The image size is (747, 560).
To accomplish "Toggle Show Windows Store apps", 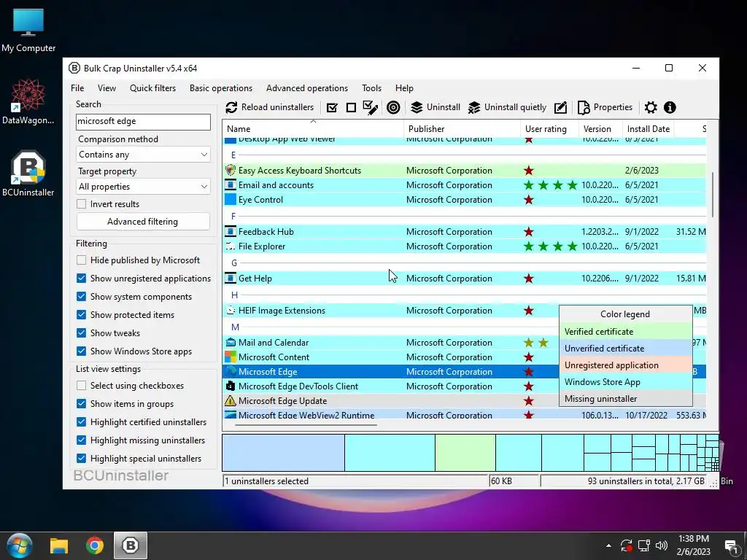I will click(x=82, y=351).
